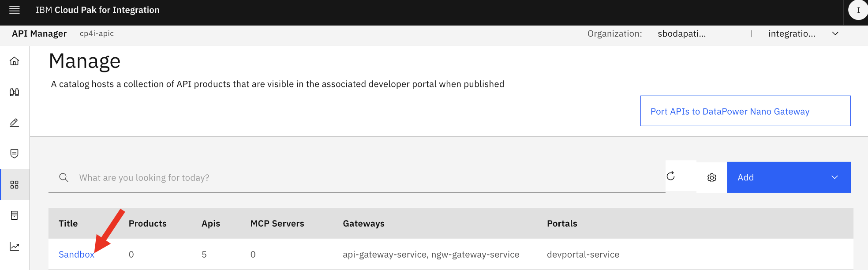The width and height of the screenshot is (868, 270).
Task: Open the hamburger navigation menu
Action: point(15,10)
